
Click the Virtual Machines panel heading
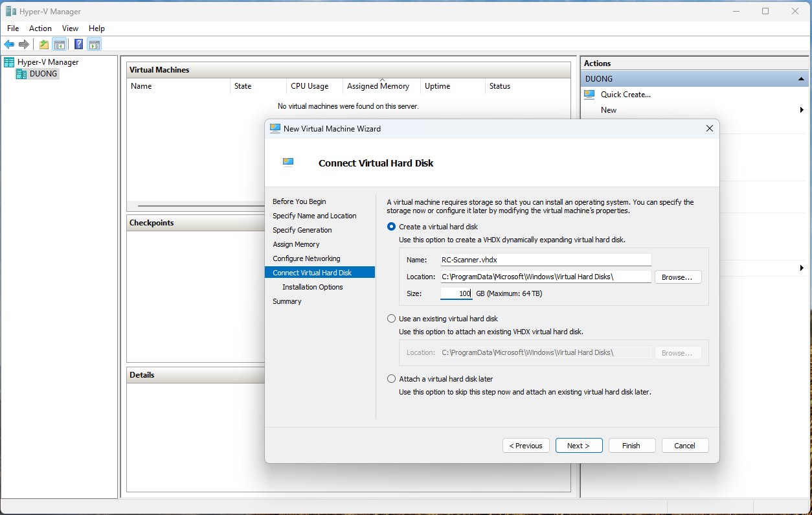[159, 70]
